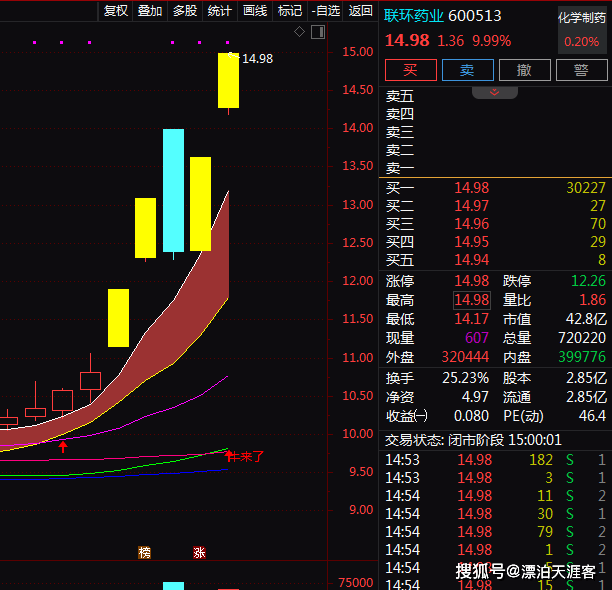612x590 pixels.
Task: Click the diamond icon above the chart
Action: (299, 33)
